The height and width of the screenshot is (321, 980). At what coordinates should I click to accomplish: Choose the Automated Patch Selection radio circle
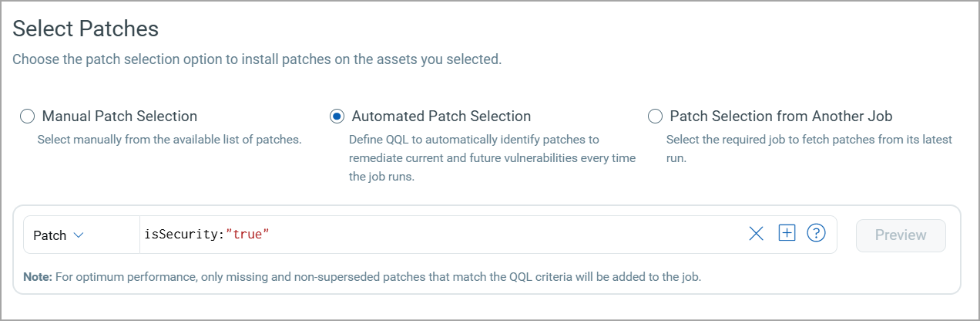[337, 117]
